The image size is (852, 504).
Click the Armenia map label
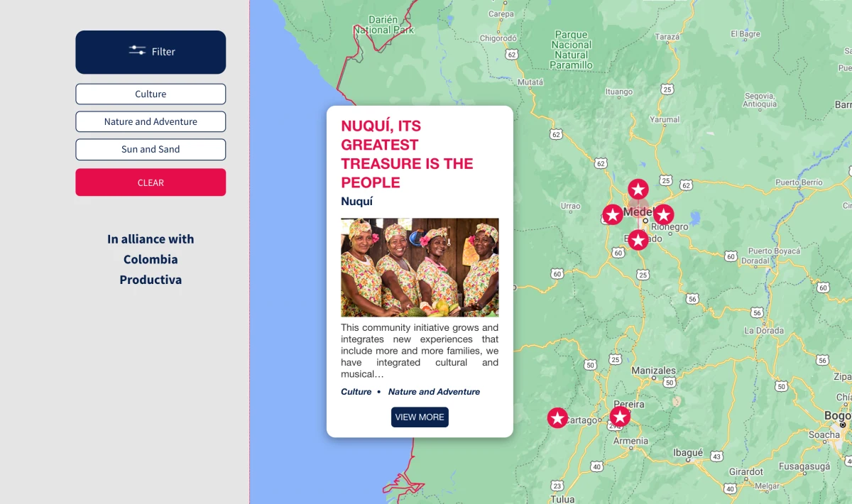click(630, 441)
